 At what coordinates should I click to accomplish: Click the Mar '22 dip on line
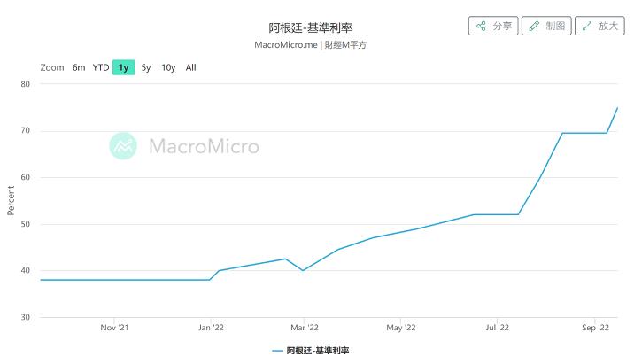pyautogui.click(x=303, y=270)
